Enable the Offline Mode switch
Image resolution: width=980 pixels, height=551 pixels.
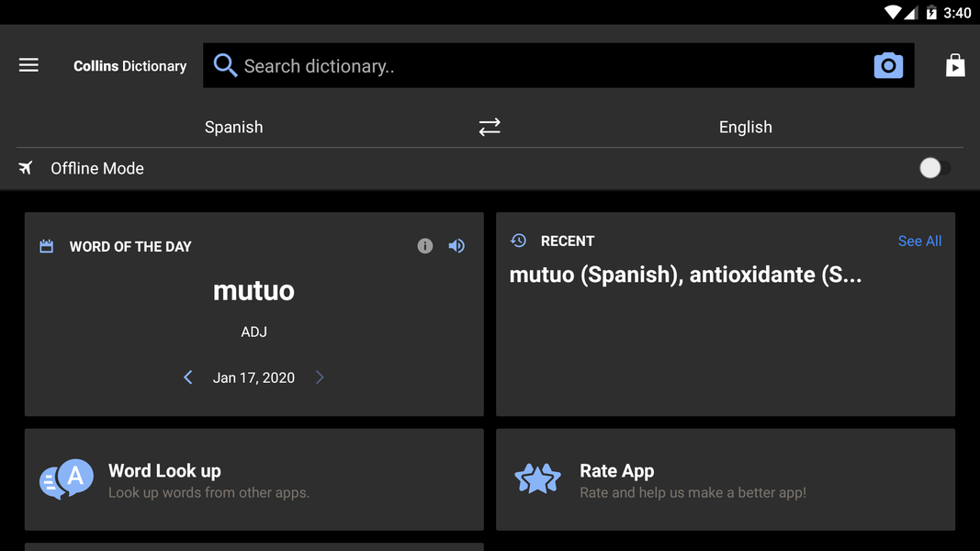[x=933, y=168]
